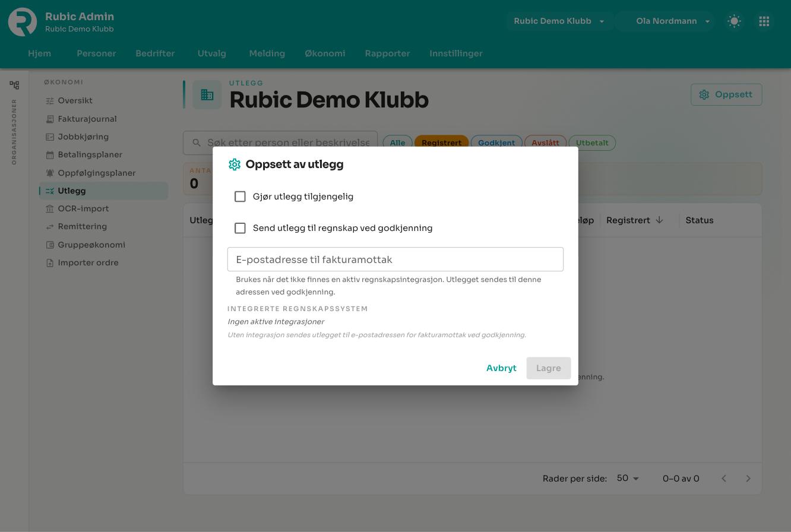The width and height of the screenshot is (791, 532).
Task: Check 'Send utlegg til regnskap ved godkjenning'
Action: [240, 228]
